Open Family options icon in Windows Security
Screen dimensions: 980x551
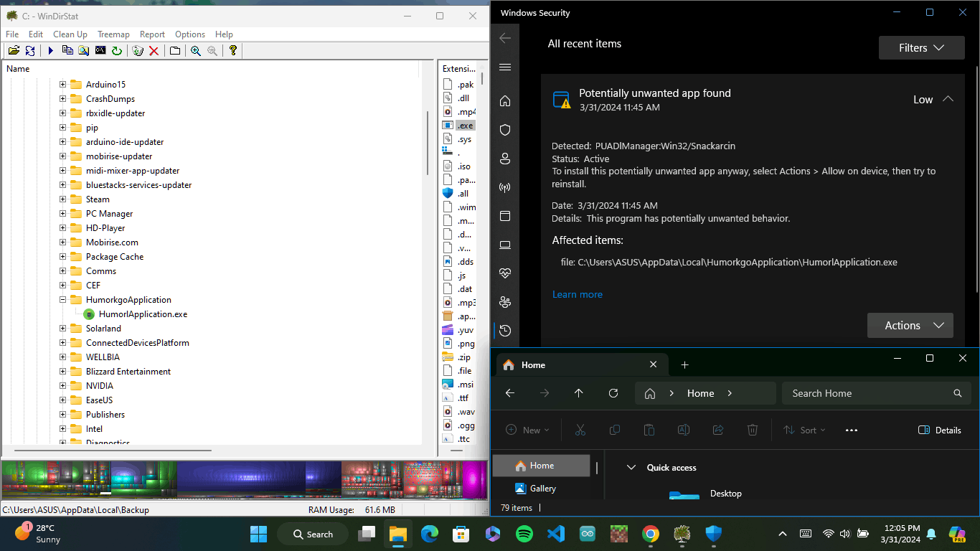pos(505,302)
